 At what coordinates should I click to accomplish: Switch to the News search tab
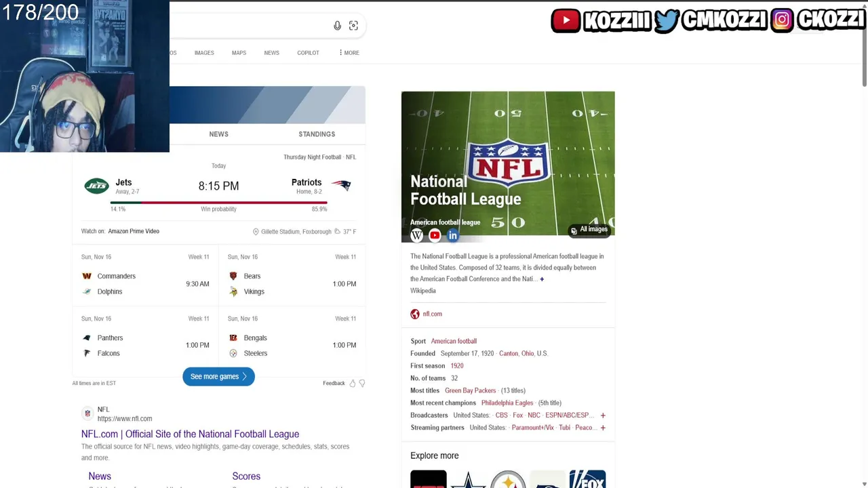click(271, 53)
